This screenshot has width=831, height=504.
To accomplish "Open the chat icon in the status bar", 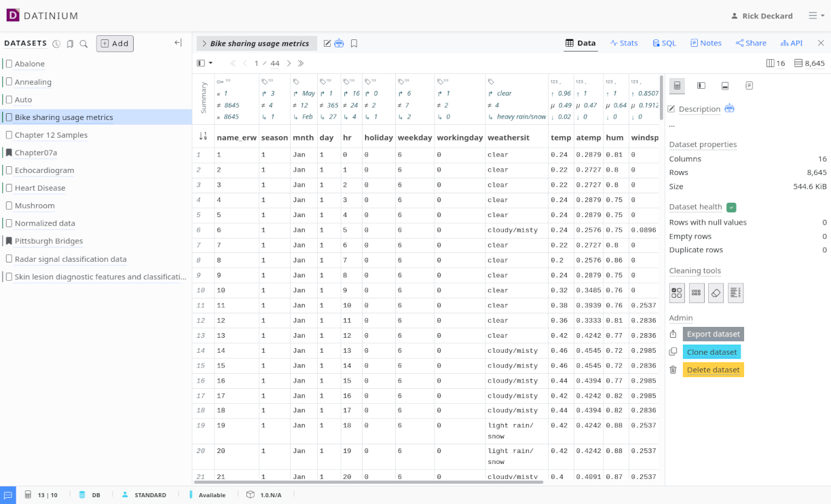I will (x=8, y=495).
